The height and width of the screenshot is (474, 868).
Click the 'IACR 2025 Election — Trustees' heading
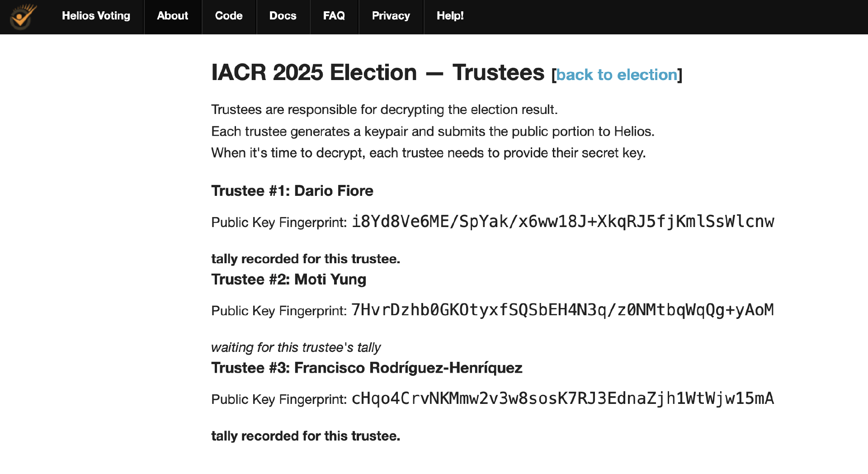(377, 72)
